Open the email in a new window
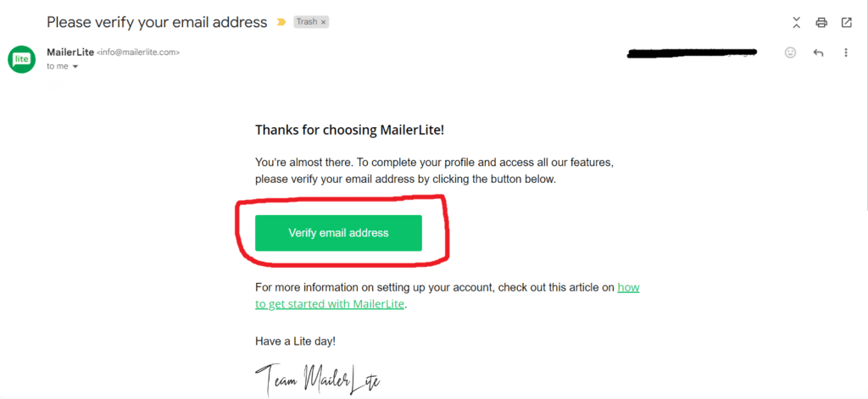The image size is (868, 399). tap(846, 22)
